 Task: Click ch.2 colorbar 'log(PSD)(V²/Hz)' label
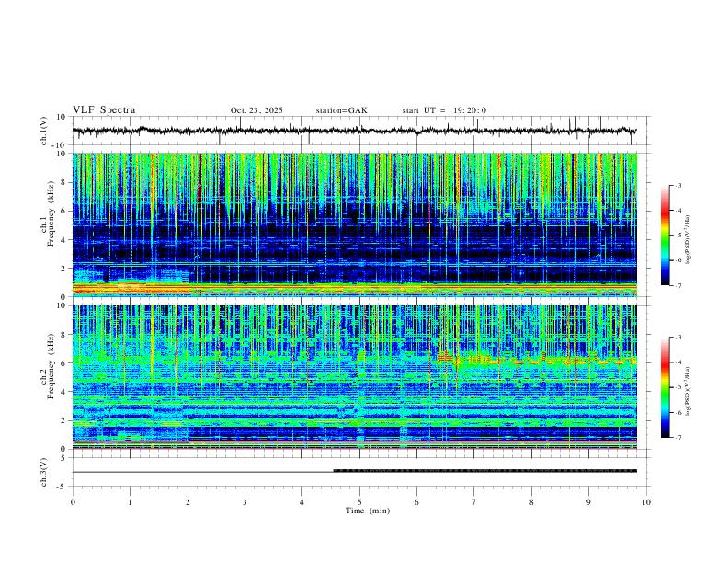(688, 391)
